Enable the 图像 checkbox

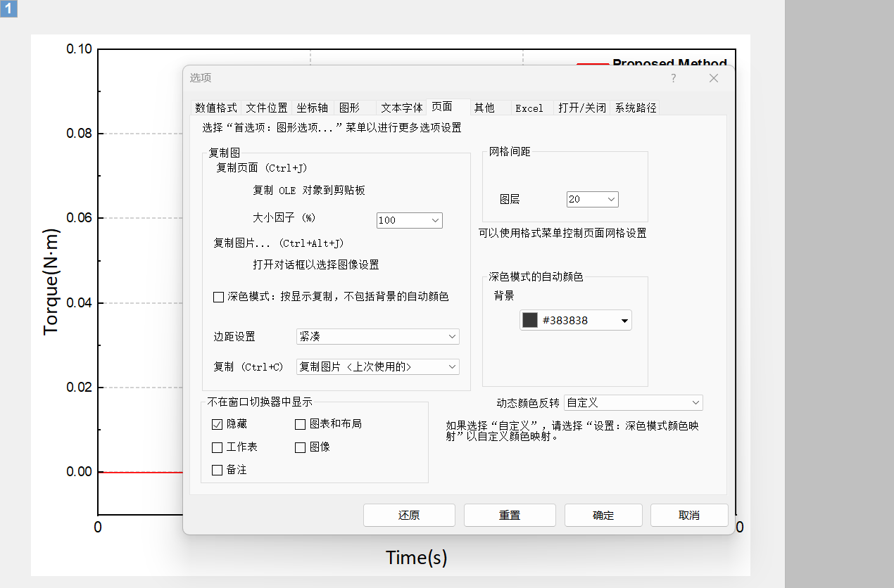(300, 447)
